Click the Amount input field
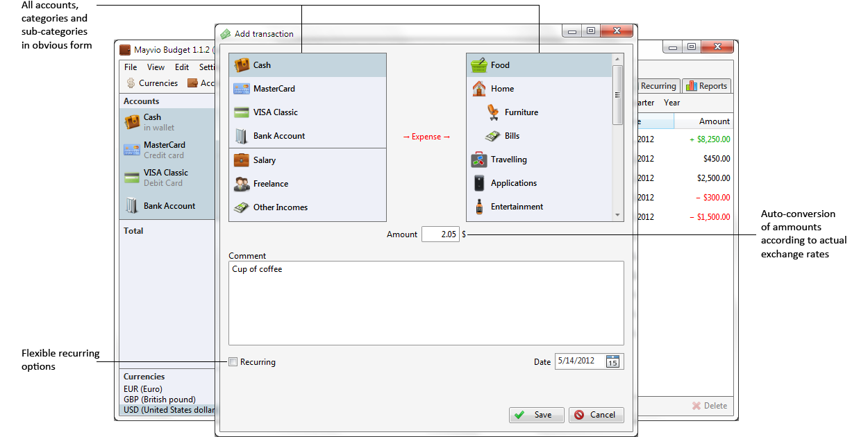Viewport: 868px width, 437px height. tap(440, 234)
